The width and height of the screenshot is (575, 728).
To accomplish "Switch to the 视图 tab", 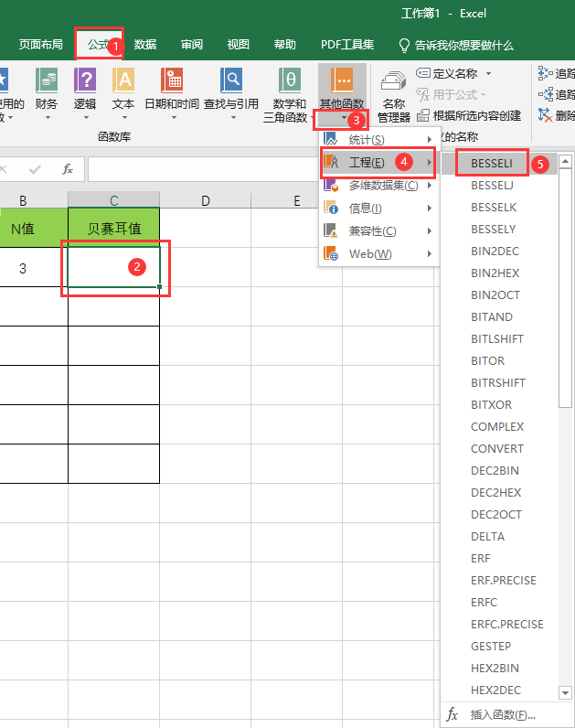I will pos(238,45).
